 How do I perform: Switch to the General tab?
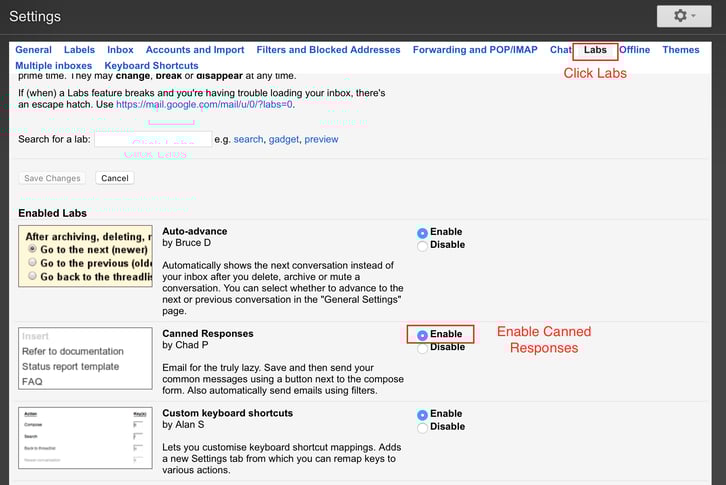tap(33, 50)
